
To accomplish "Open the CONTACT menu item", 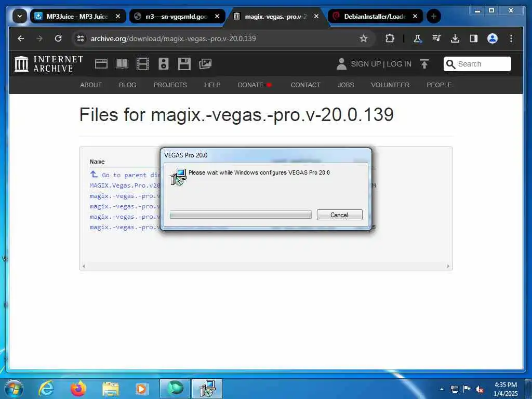I will pos(305,85).
